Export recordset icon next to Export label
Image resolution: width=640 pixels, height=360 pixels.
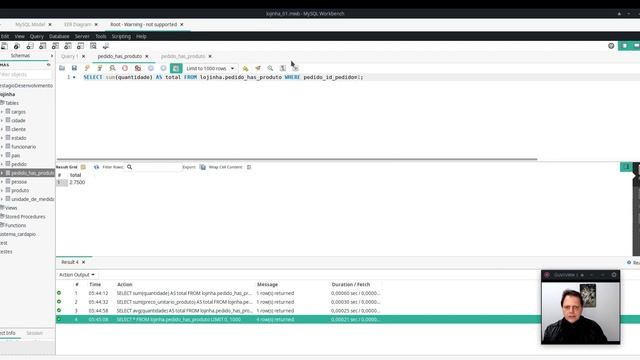[x=202, y=167]
